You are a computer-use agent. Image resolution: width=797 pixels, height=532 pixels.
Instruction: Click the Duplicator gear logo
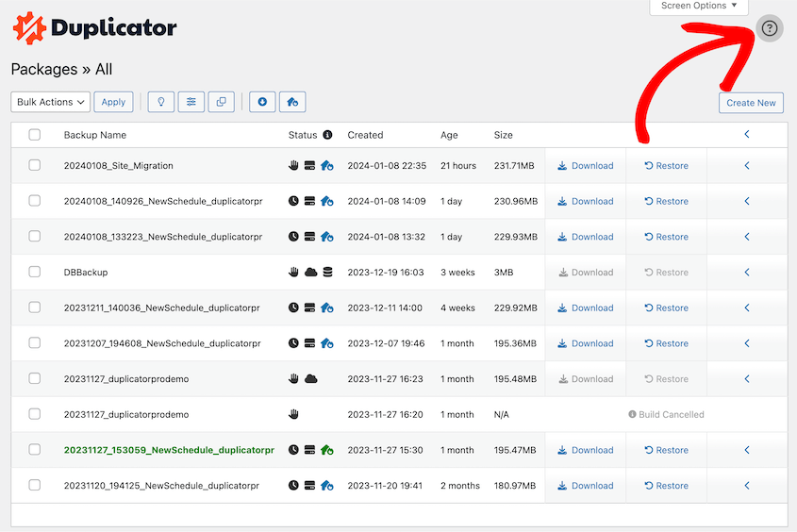coord(29,28)
